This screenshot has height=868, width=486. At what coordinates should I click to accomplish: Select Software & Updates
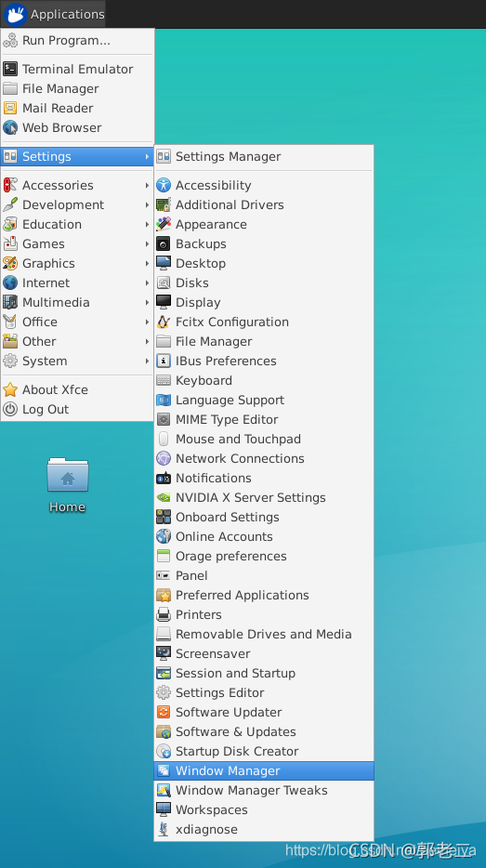click(264, 731)
